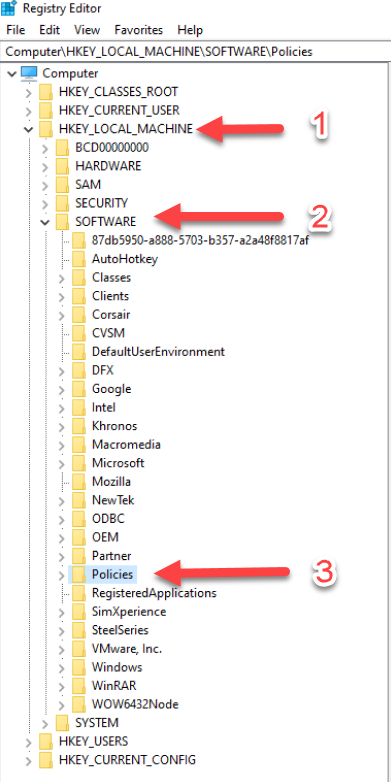Select the Microsoft key folder icon
Image resolution: width=391 pixels, height=782 pixels.
coord(79,463)
